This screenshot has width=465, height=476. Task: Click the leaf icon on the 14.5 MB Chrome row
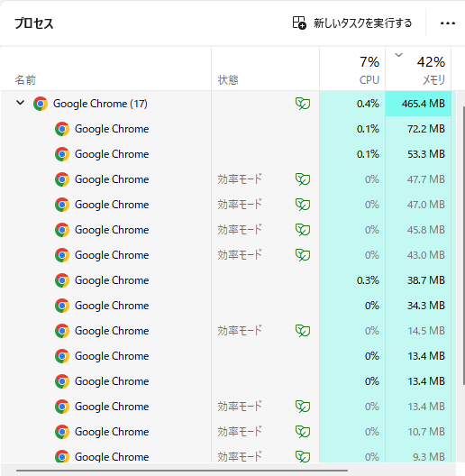pos(303,331)
